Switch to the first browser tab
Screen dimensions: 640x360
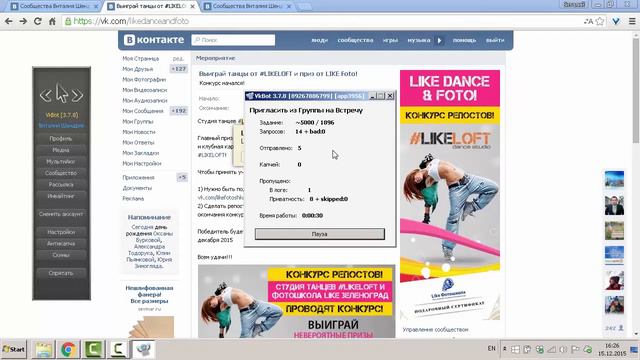click(x=54, y=6)
